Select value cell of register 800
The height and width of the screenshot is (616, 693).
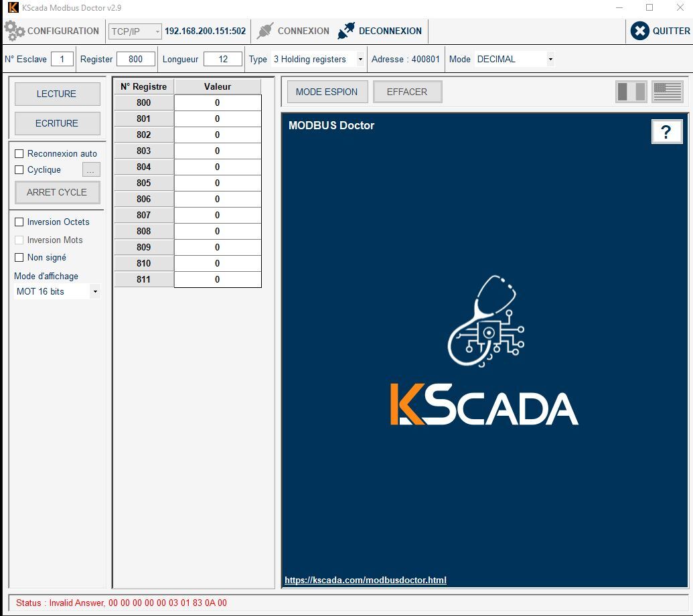218,102
